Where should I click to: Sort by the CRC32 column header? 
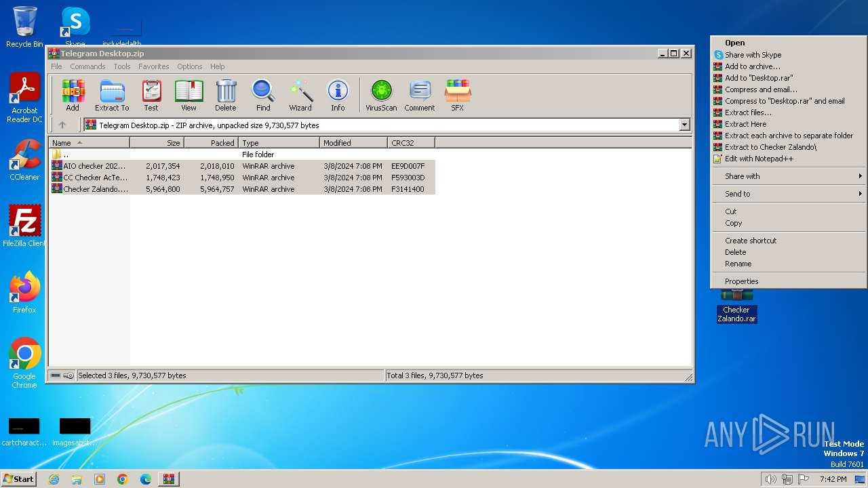click(412, 143)
